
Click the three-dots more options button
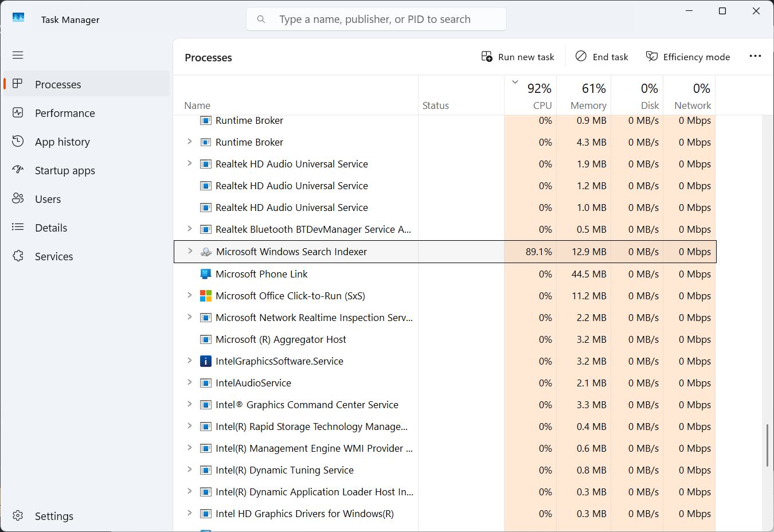755,56
